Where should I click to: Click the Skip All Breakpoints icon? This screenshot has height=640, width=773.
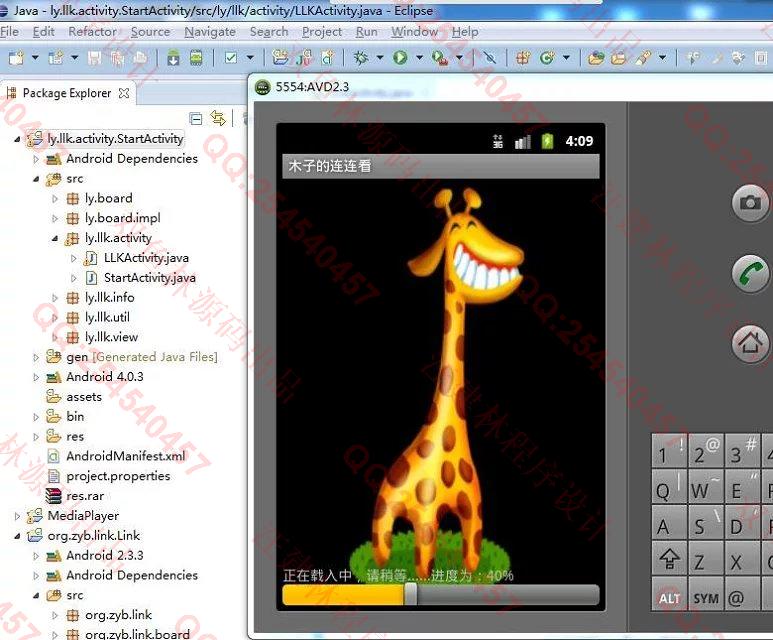coord(490,58)
